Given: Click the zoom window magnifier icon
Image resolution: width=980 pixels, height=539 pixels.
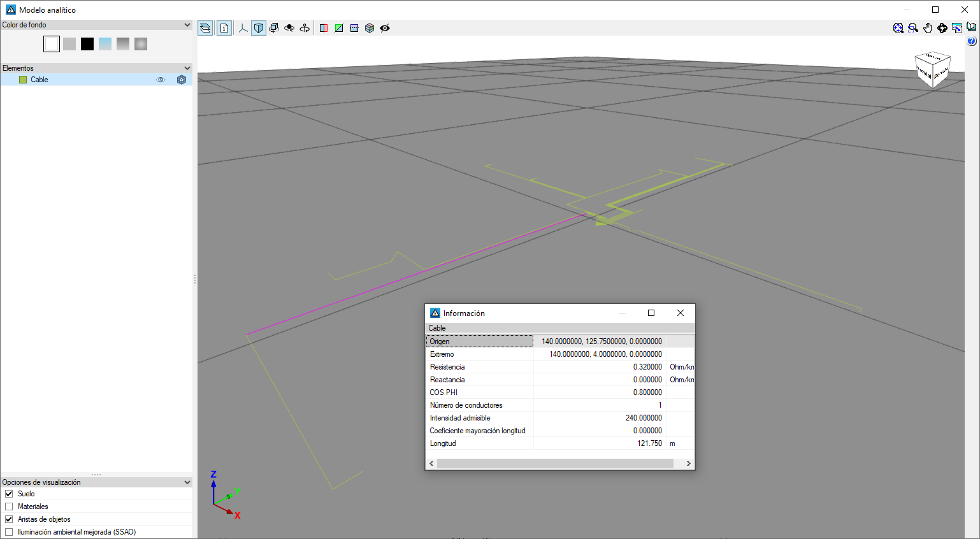Looking at the screenshot, I should coord(913,28).
